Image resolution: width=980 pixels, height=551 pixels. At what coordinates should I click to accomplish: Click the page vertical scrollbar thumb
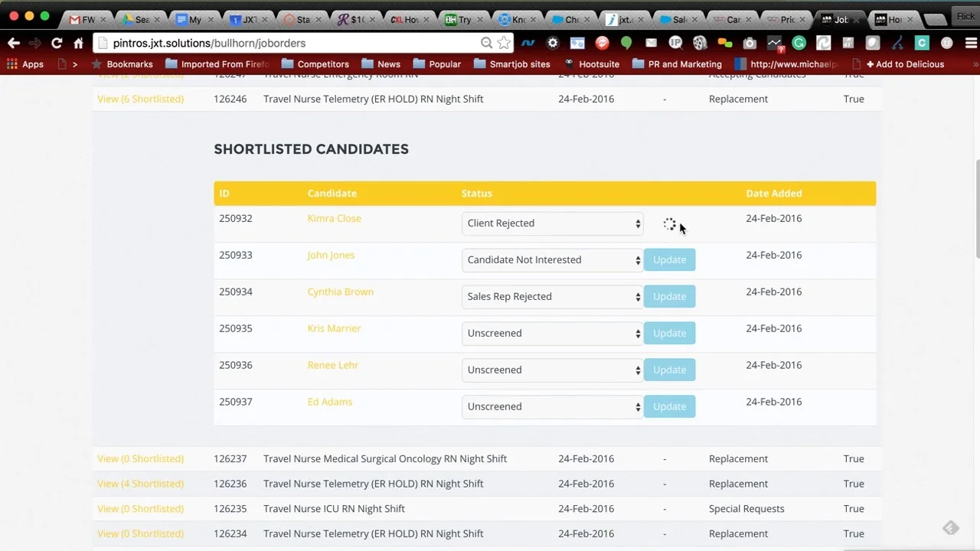[x=976, y=210]
